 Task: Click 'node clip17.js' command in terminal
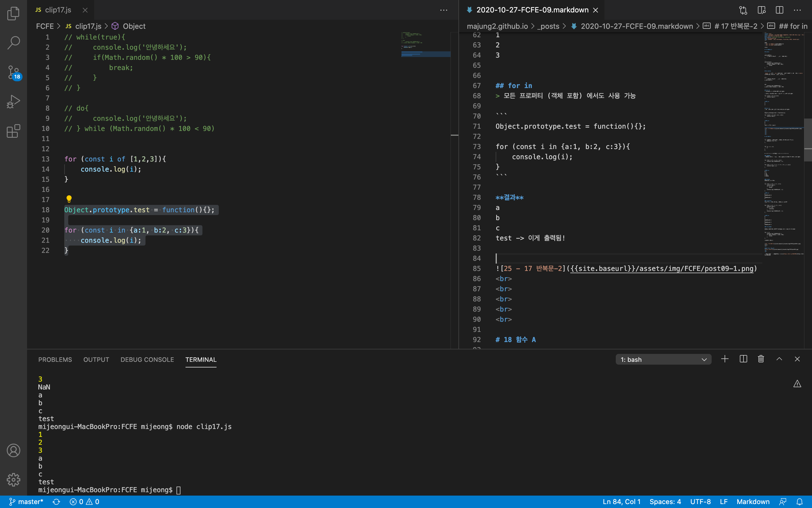tap(204, 427)
